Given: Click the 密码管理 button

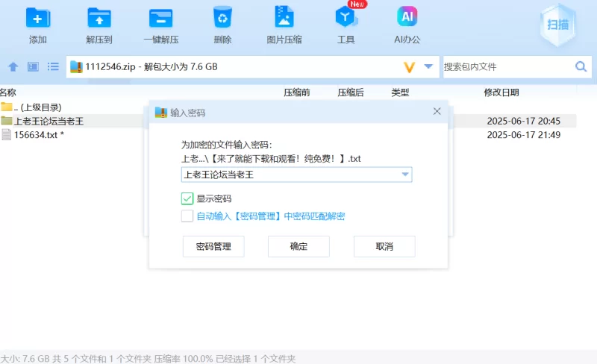Looking at the screenshot, I should [x=213, y=246].
